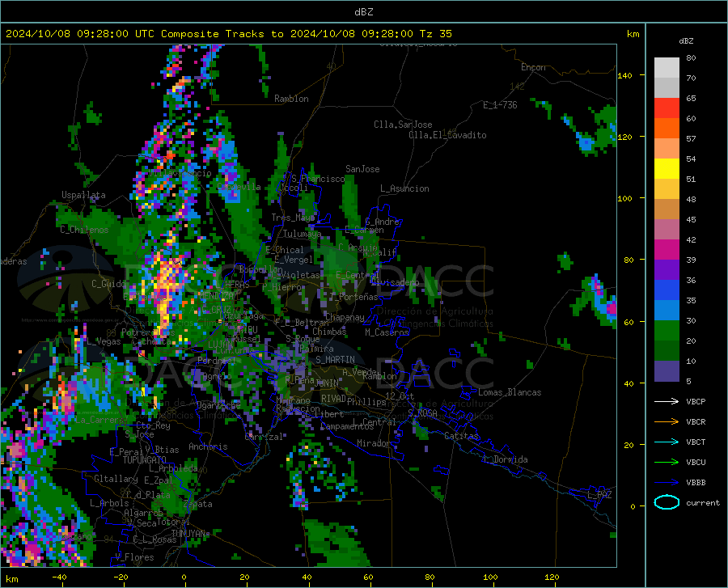Viewport: 728px width, 588px height.
Task: Click the L_PAZ map label
Action: pyautogui.click(x=599, y=495)
